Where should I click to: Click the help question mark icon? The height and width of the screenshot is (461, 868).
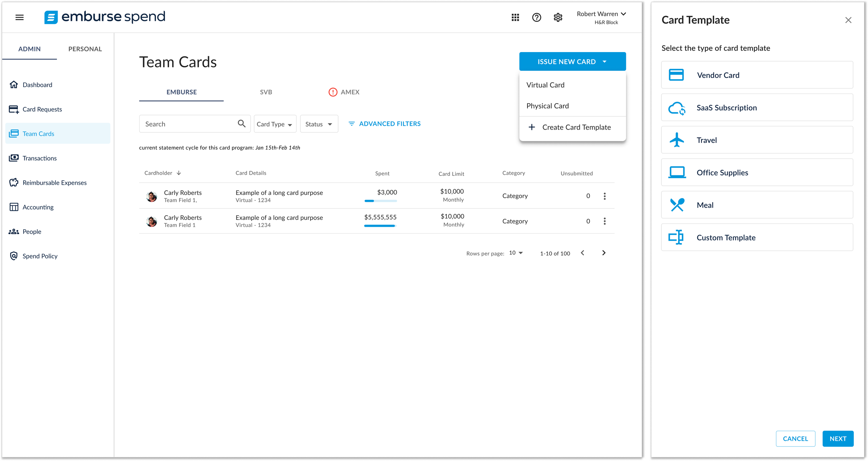[536, 17]
